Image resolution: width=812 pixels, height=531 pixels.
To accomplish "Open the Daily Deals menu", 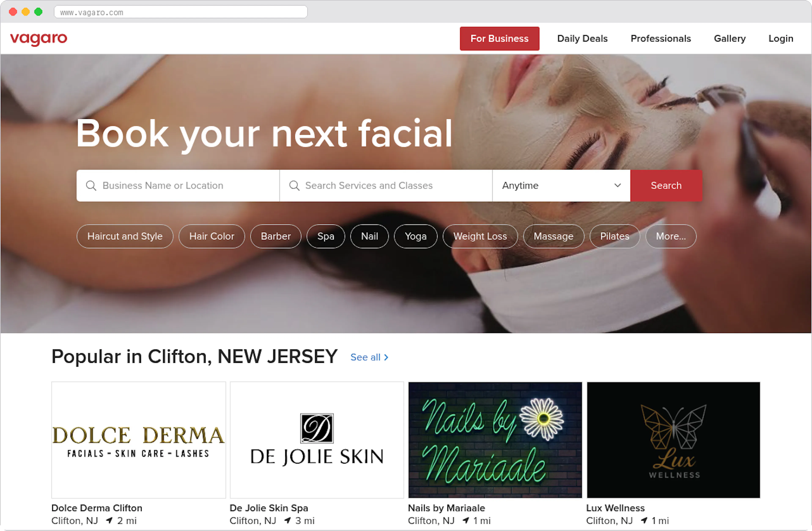I will pos(582,39).
